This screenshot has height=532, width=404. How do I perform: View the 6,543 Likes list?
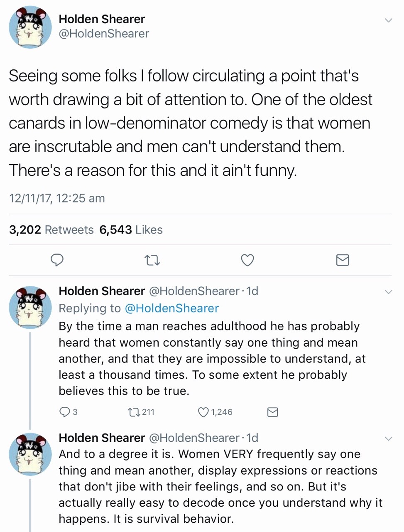click(x=131, y=230)
